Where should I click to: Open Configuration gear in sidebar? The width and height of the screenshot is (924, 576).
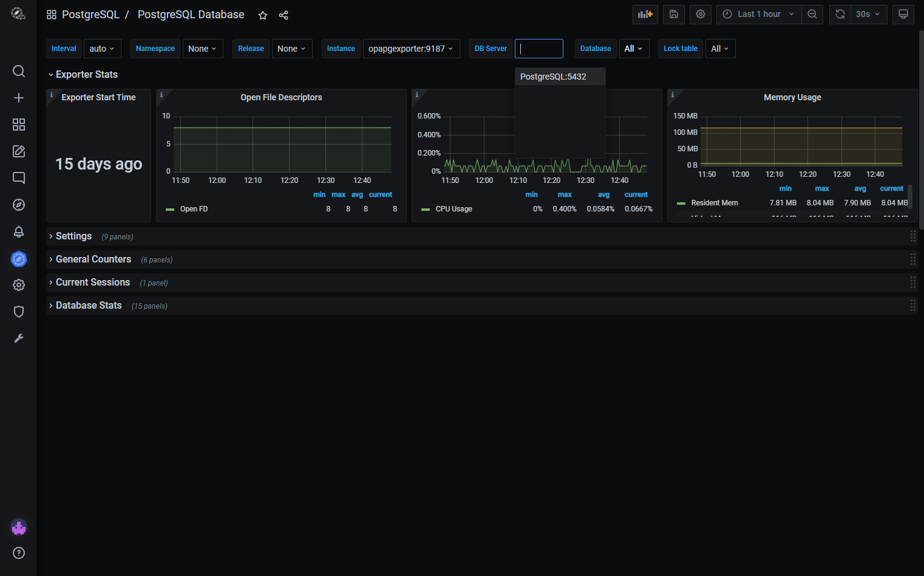(19, 285)
